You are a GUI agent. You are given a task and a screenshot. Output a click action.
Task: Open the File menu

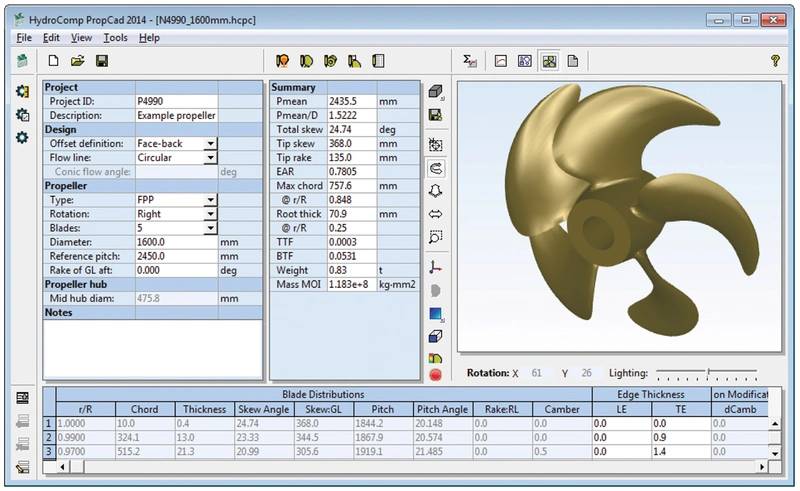(24, 38)
